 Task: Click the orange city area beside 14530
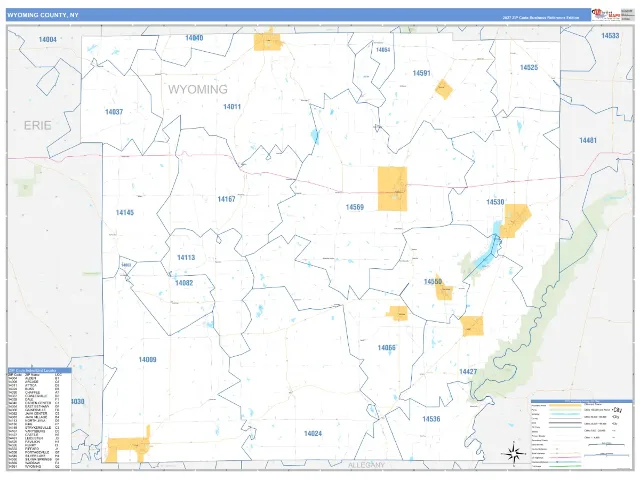516,220
